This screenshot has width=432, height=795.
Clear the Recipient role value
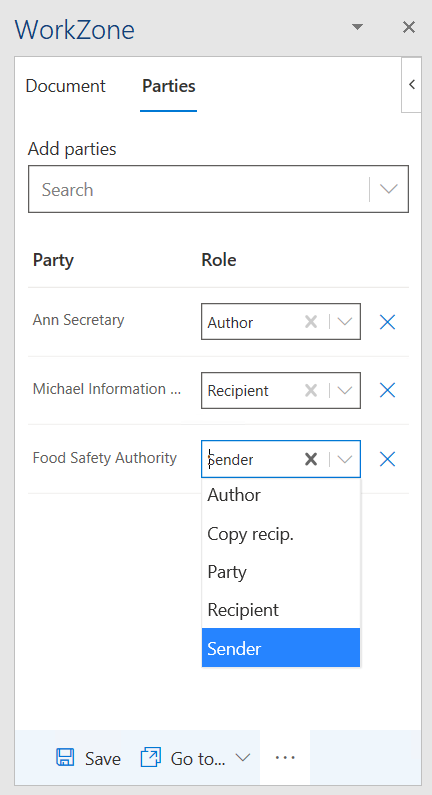[x=311, y=390]
